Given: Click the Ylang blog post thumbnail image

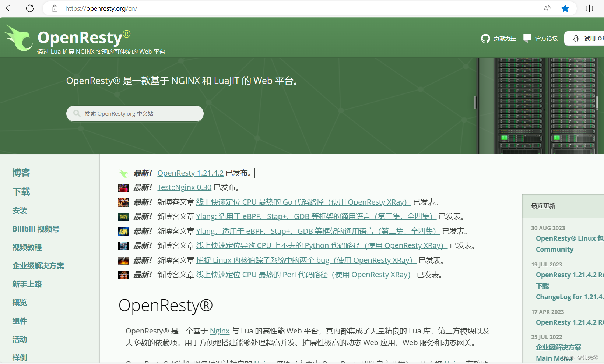Looking at the screenshot, I should click(x=123, y=217).
